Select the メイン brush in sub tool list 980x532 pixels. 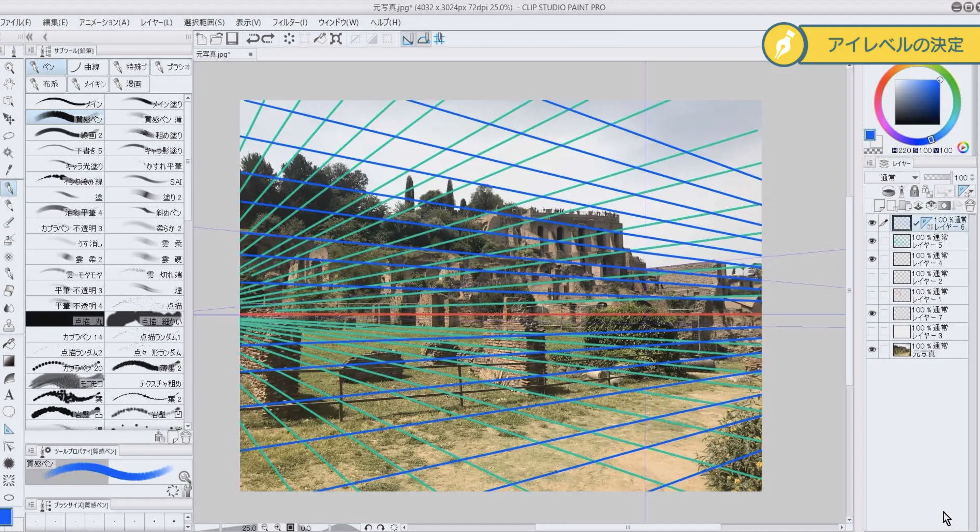point(65,102)
